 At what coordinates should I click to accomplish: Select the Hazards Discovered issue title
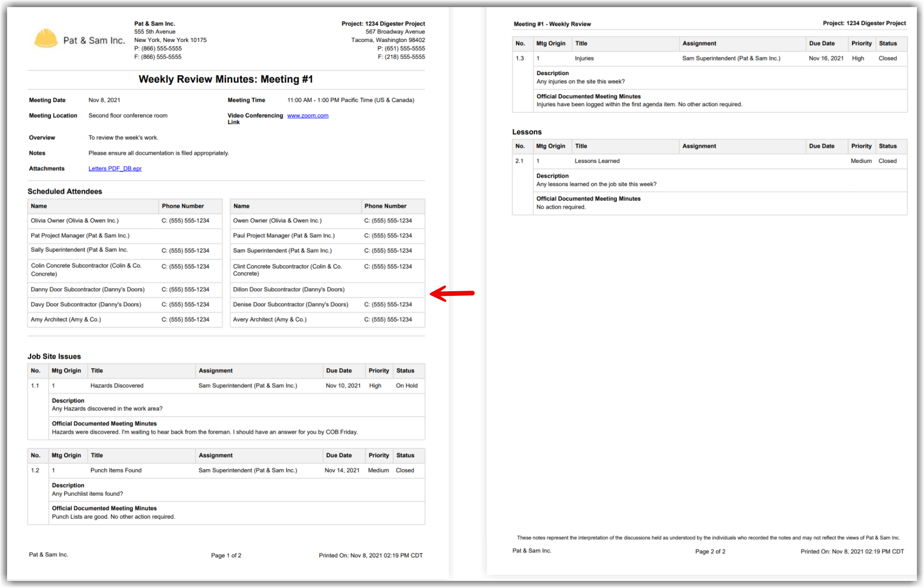tap(117, 386)
